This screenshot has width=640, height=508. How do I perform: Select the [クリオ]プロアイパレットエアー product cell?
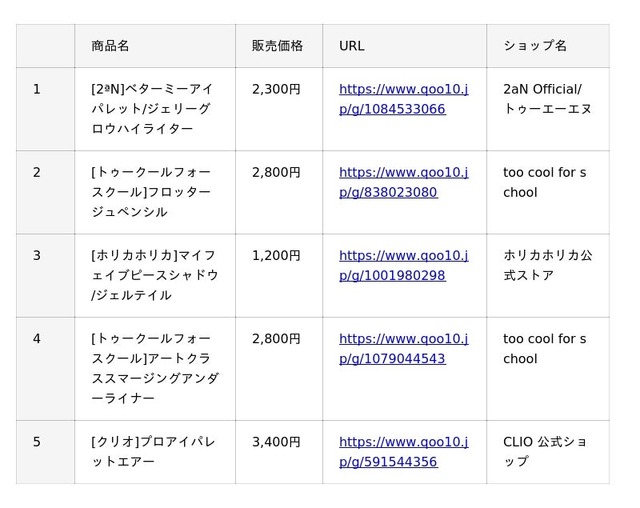(150, 451)
